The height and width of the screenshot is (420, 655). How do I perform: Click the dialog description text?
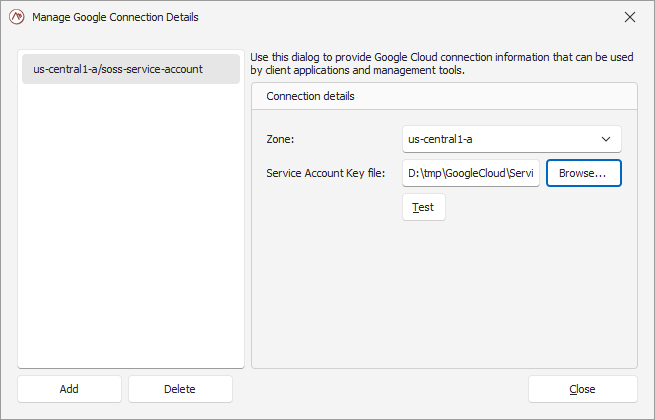pyautogui.click(x=442, y=64)
